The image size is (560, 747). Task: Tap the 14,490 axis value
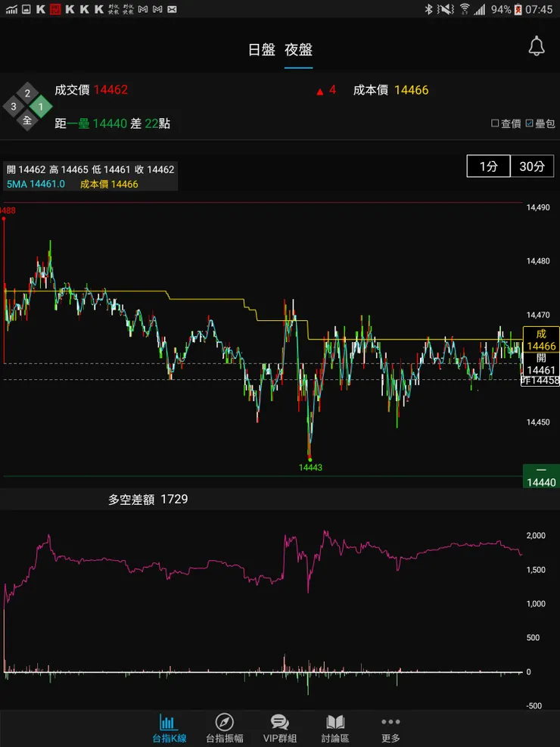538,207
